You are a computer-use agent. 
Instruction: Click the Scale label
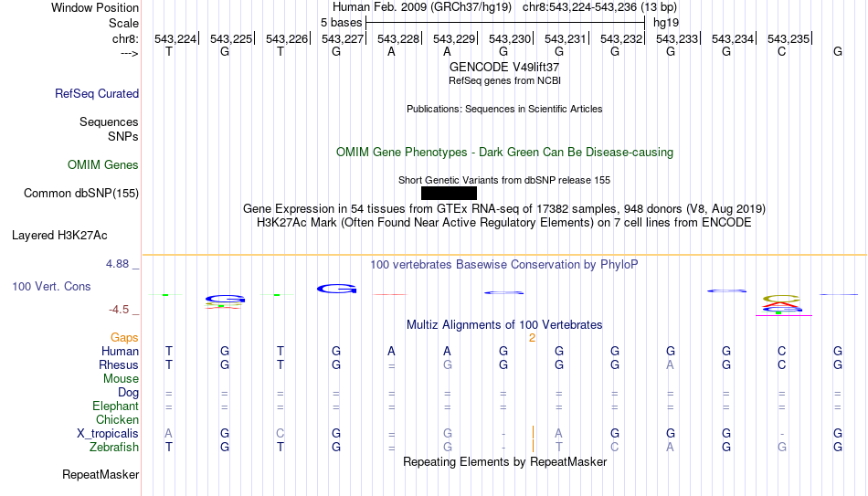click(x=124, y=23)
